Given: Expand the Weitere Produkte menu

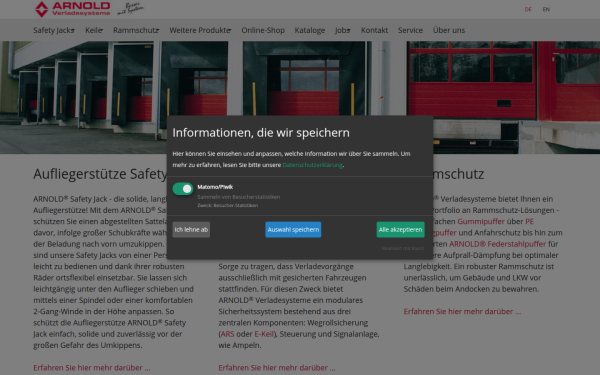Looking at the screenshot, I should click(x=200, y=30).
